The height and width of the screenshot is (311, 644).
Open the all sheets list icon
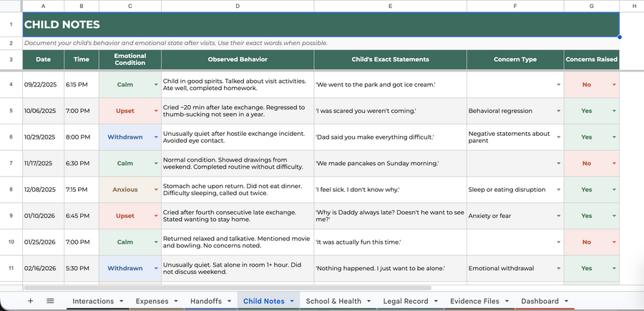point(50,301)
